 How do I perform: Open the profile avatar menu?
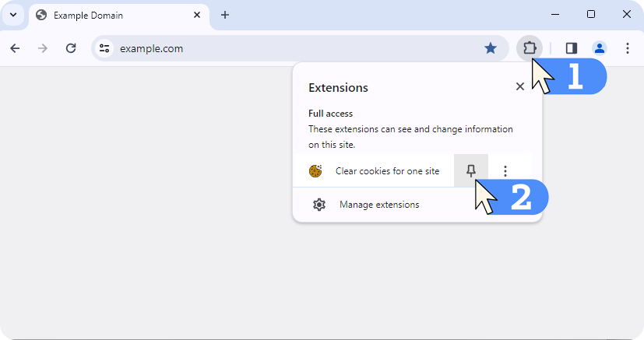coord(599,48)
